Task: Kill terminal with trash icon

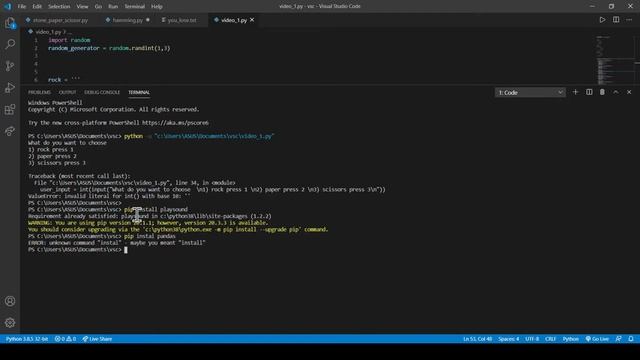Action: 602,92
